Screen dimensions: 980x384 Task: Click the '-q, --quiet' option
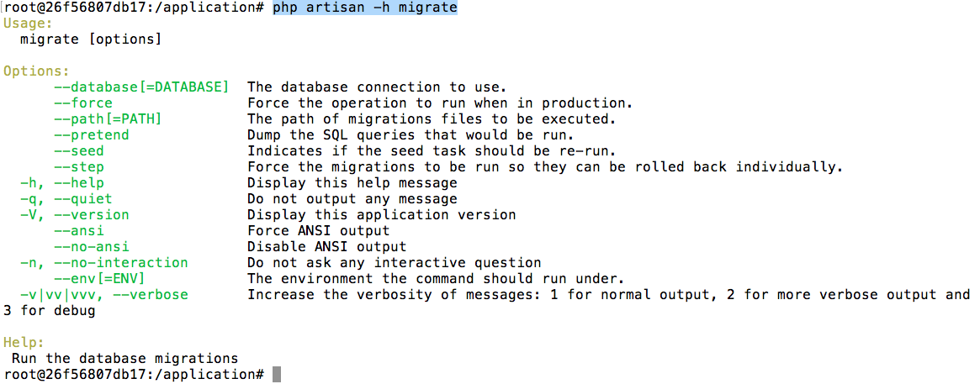66,199
